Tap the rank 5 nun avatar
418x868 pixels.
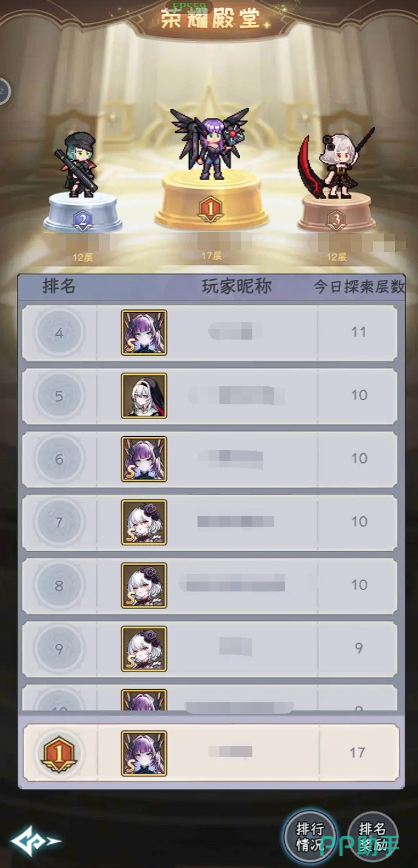144,396
